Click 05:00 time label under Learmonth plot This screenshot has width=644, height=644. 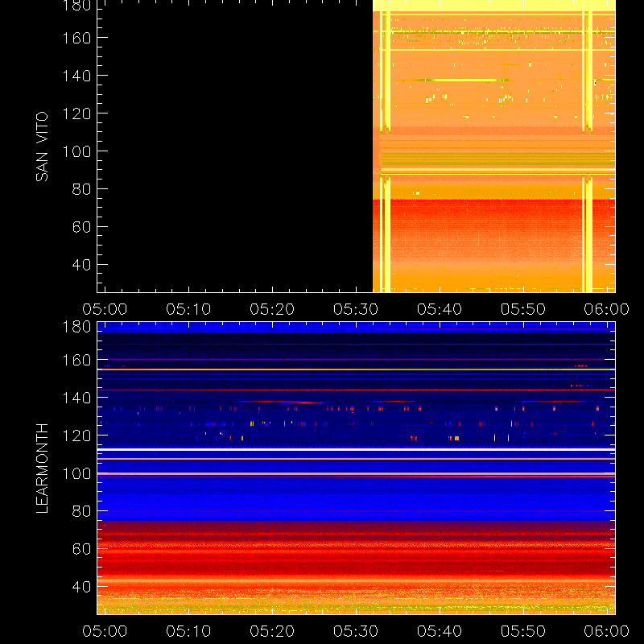click(x=105, y=631)
